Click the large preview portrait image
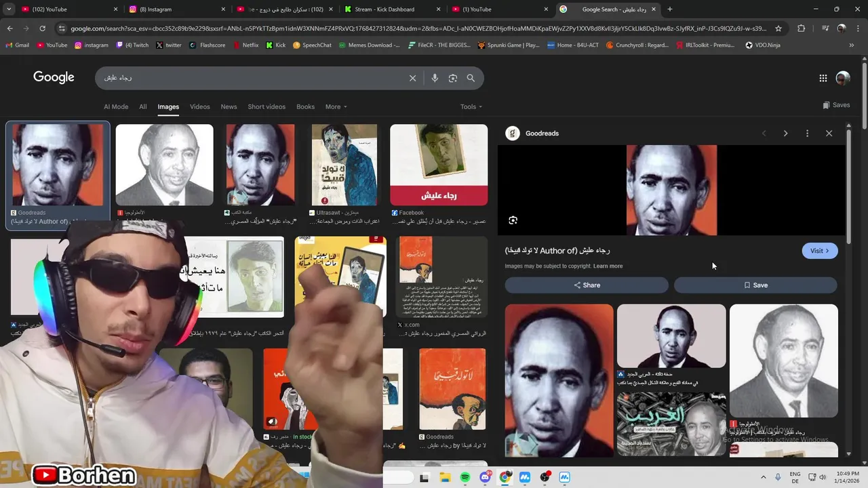Screen dimensions: 868x488 coord(671,190)
